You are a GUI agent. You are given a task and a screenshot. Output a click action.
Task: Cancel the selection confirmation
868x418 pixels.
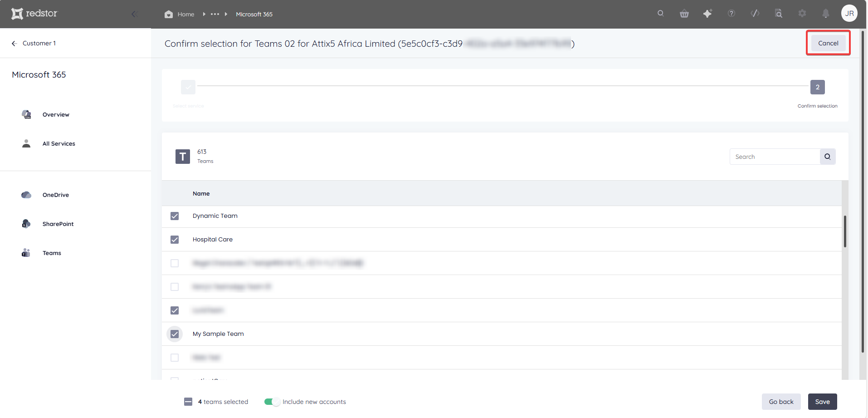pyautogui.click(x=828, y=43)
